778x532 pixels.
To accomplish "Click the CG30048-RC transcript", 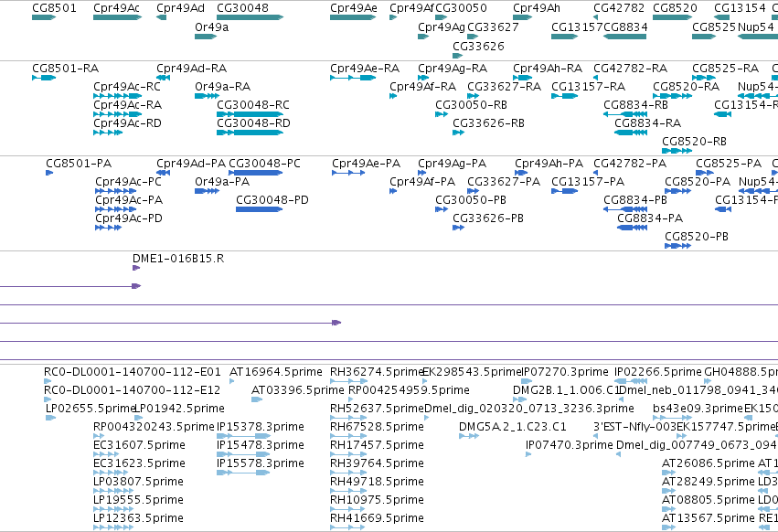I will (250, 114).
